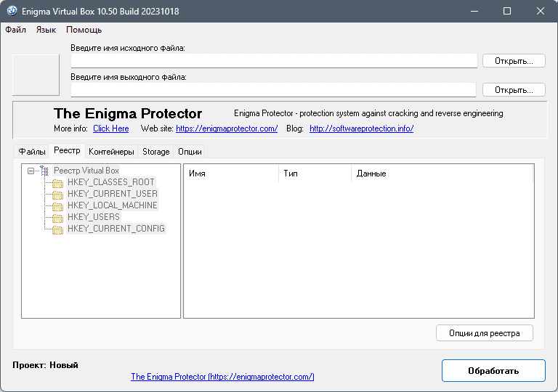Maximize the Enigma Virtual Box window
This screenshot has height=392, width=558.
[507, 11]
